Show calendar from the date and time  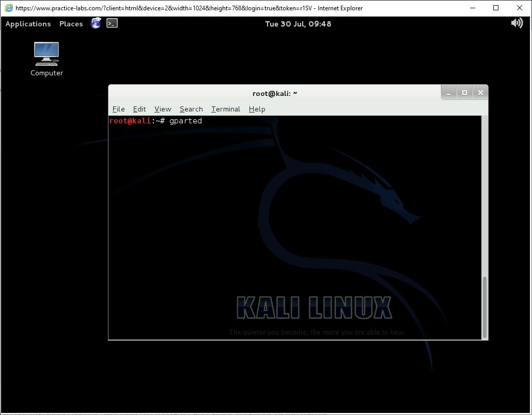coord(298,24)
